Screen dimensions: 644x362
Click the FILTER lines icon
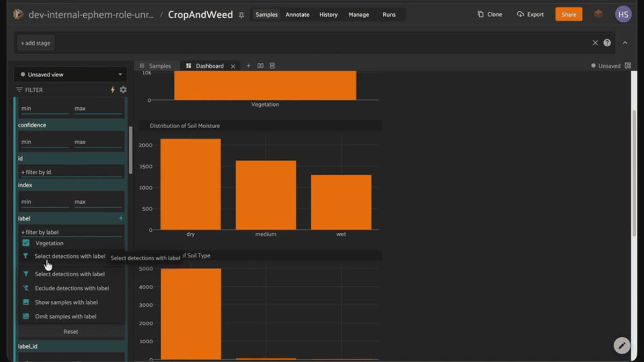pos(19,90)
